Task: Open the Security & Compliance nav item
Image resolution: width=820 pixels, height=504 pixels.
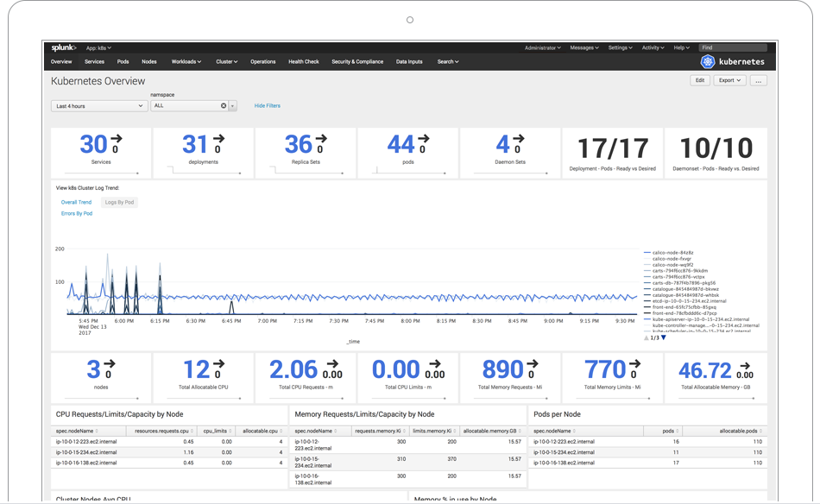Action: pyautogui.click(x=357, y=61)
